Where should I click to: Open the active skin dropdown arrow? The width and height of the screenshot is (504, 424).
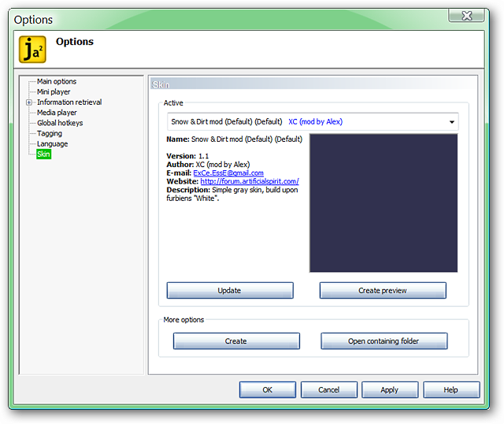tap(451, 122)
